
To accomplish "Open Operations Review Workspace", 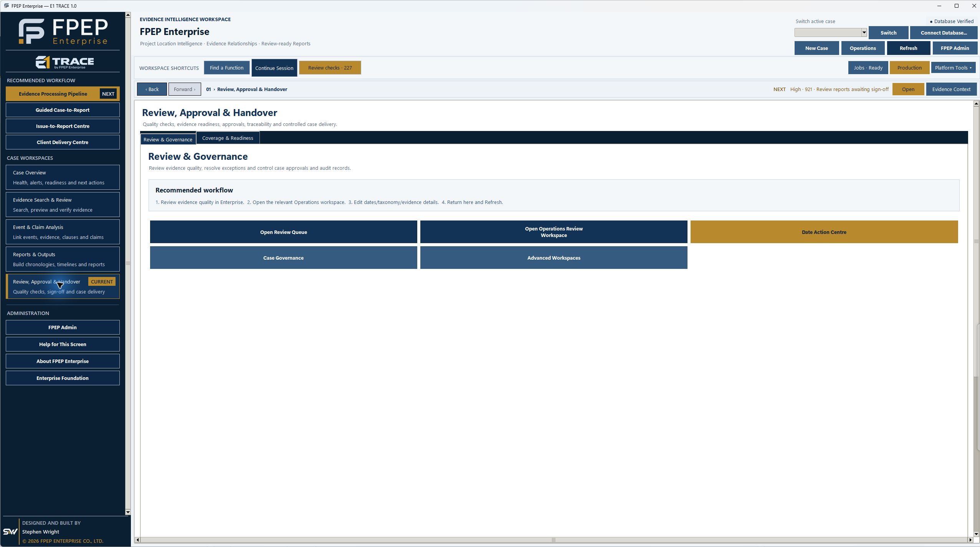I will 554,232.
